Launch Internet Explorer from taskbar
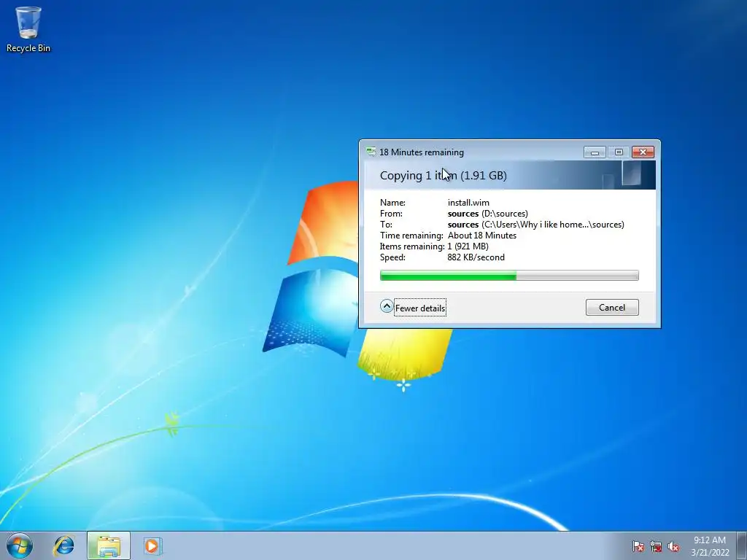The image size is (747, 560). (x=64, y=545)
